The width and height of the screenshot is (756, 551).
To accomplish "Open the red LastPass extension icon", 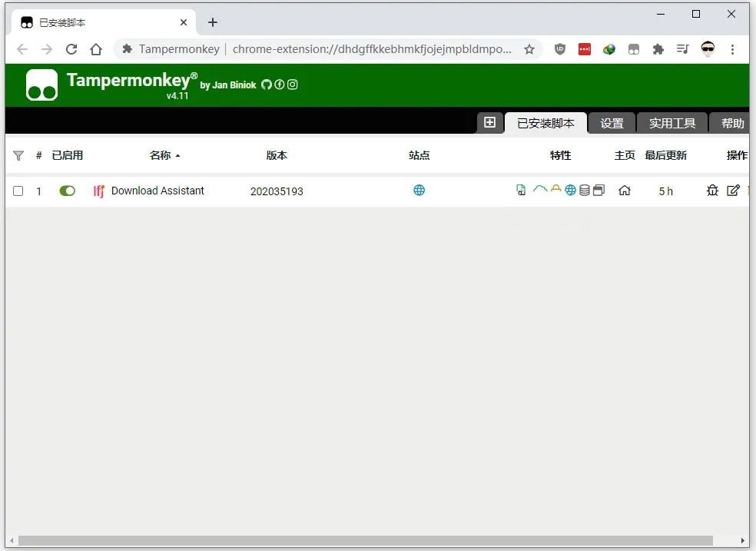I will pos(585,49).
